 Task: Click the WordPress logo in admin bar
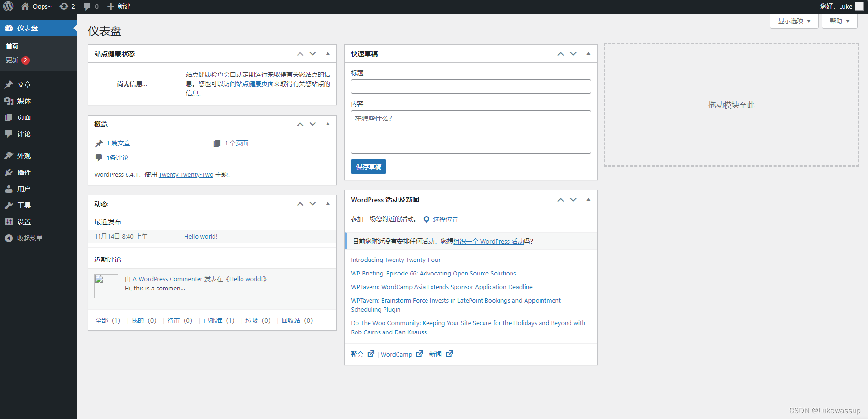click(x=8, y=6)
